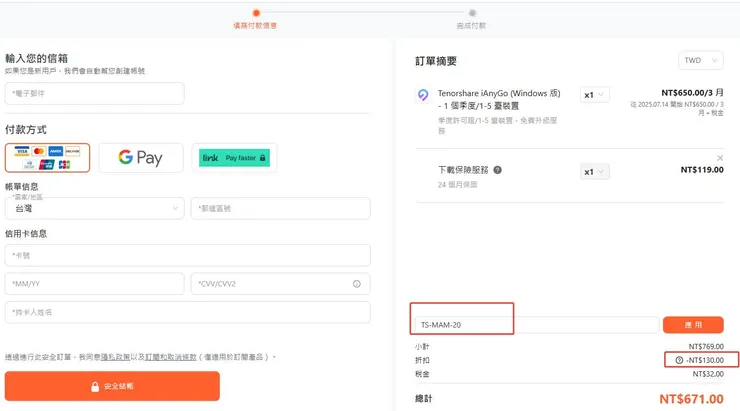Click the orange secure checkout button
The image size is (740, 411).
pos(112,386)
